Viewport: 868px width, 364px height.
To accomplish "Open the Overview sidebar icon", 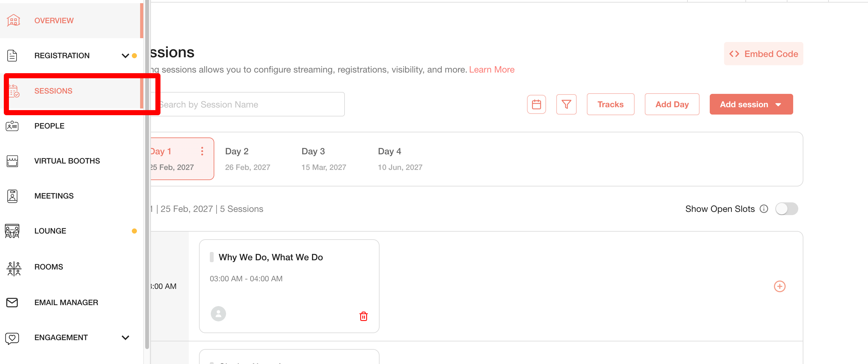I will [13, 21].
